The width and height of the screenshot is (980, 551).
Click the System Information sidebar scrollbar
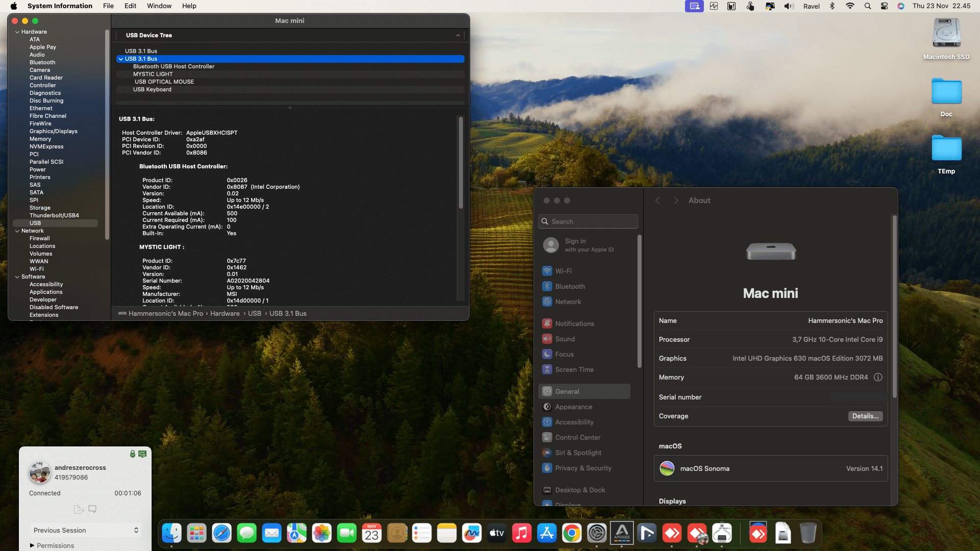(x=107, y=134)
